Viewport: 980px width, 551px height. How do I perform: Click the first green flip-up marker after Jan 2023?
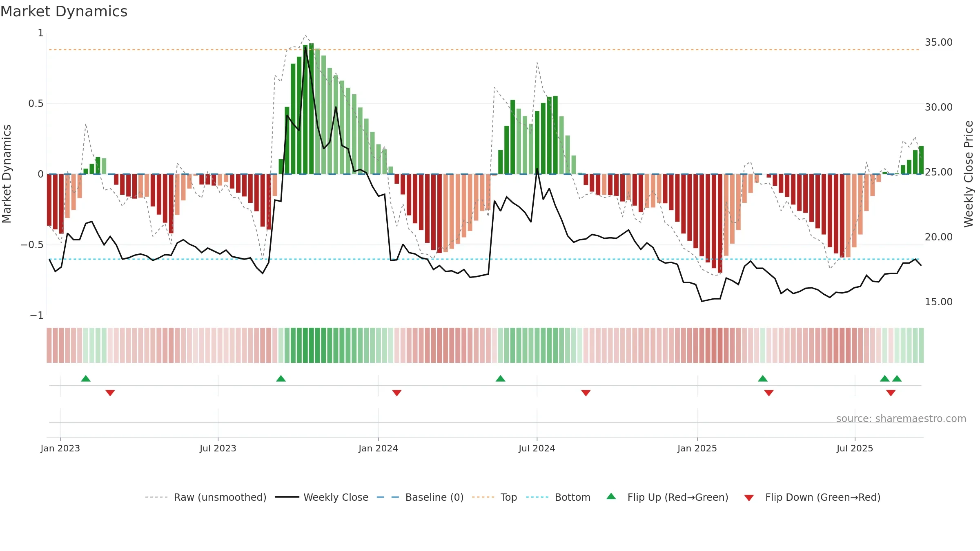pyautogui.click(x=86, y=378)
